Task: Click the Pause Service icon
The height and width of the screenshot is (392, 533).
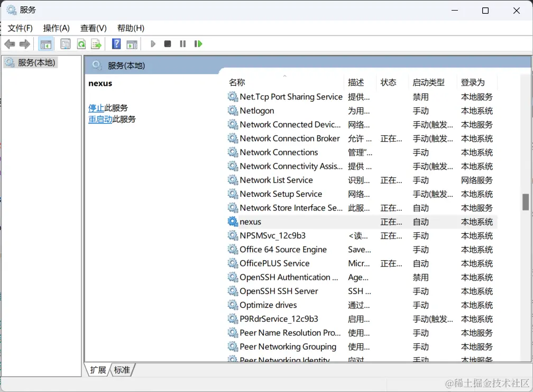Action: pyautogui.click(x=183, y=44)
